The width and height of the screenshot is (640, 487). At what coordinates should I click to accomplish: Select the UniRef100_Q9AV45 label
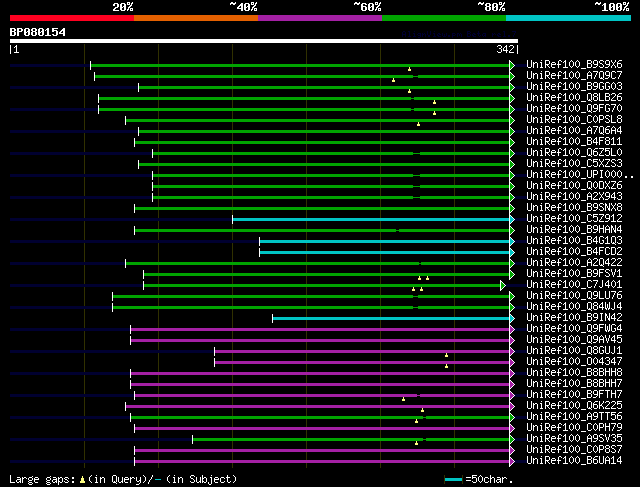[574, 340]
